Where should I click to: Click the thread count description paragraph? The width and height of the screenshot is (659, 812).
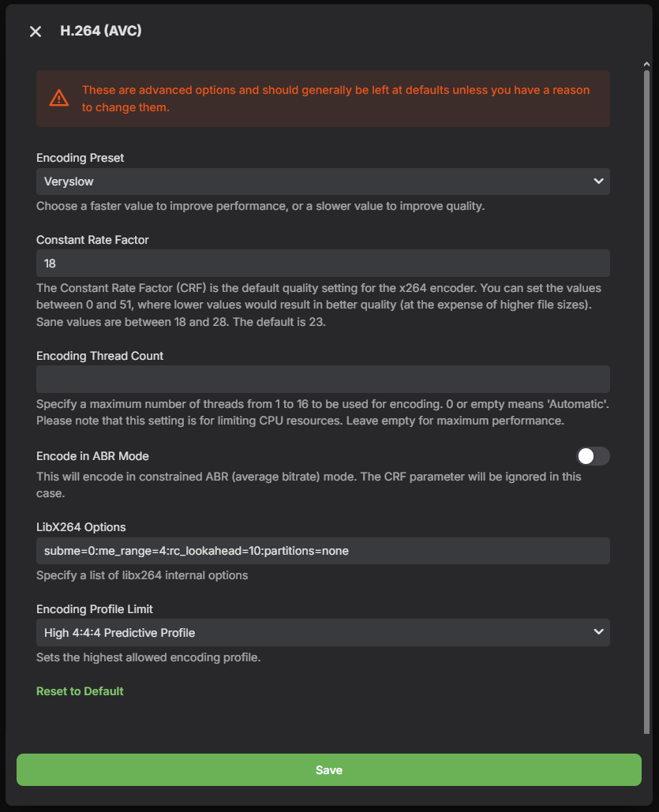pyautogui.click(x=322, y=412)
